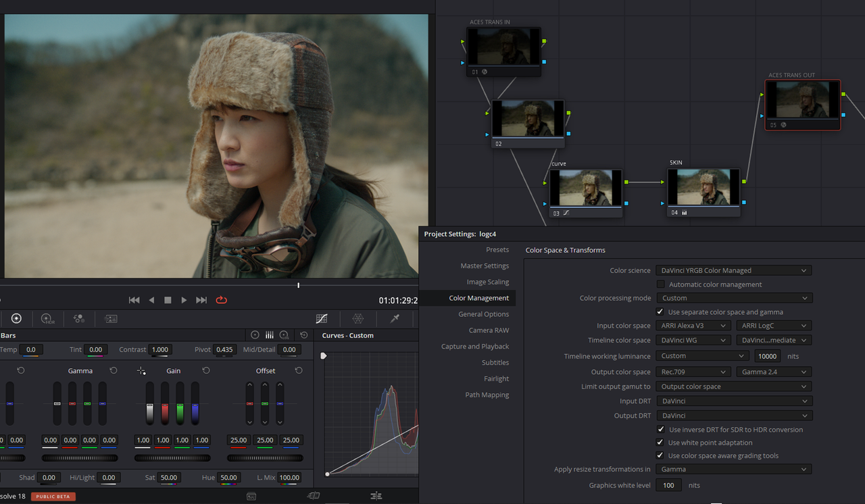Toggle Use color space aware grading tools
This screenshot has width=865, height=504.
point(660,455)
